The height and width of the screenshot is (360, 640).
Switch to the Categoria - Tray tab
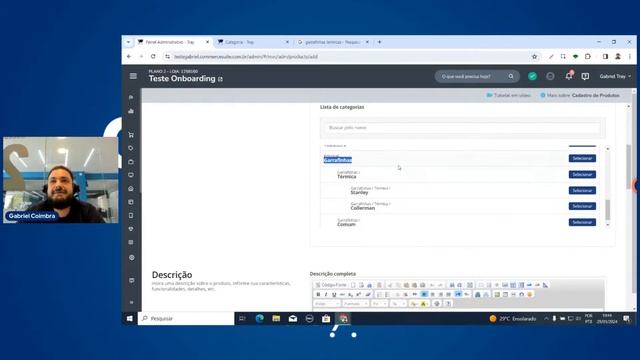pyautogui.click(x=253, y=42)
